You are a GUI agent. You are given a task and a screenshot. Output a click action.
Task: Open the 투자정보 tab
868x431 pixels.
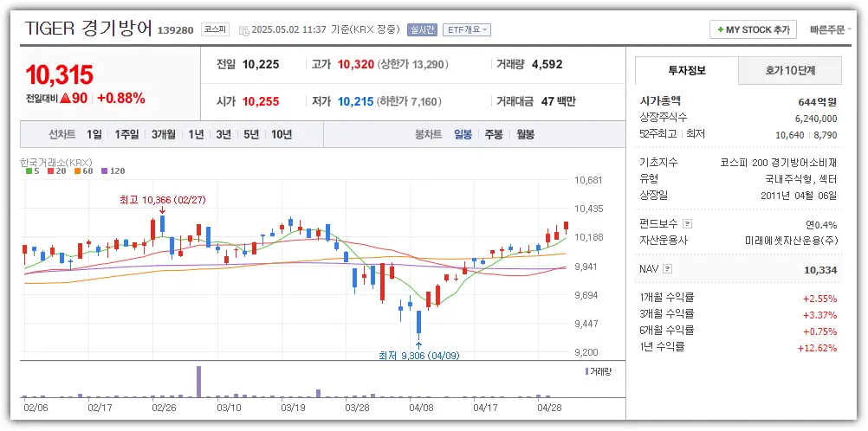[x=686, y=70]
